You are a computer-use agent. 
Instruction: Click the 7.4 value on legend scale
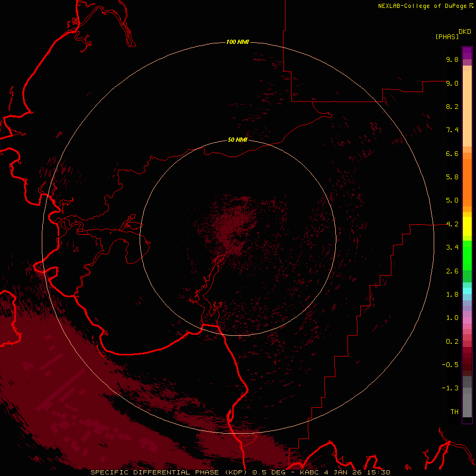coord(452,130)
